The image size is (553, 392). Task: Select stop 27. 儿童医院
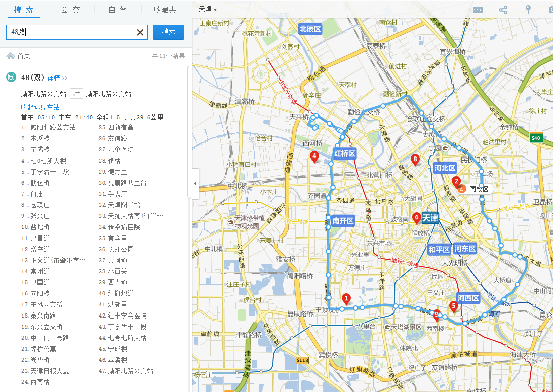[116, 149]
